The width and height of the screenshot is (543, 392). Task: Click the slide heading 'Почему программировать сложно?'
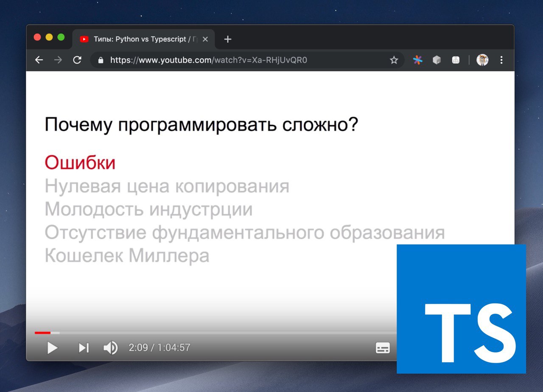point(202,126)
